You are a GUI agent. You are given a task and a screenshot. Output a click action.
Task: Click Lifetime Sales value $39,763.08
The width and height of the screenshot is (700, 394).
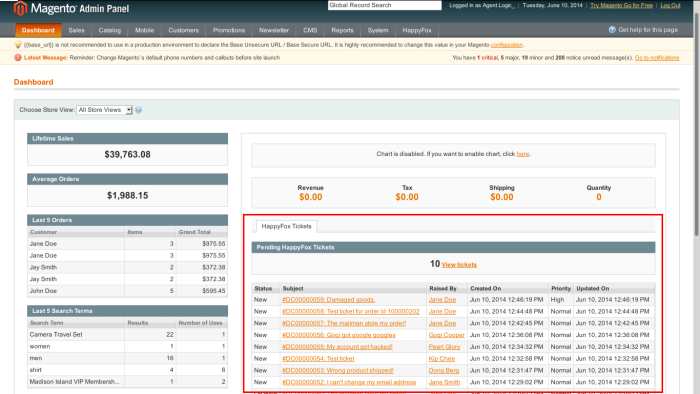127,154
